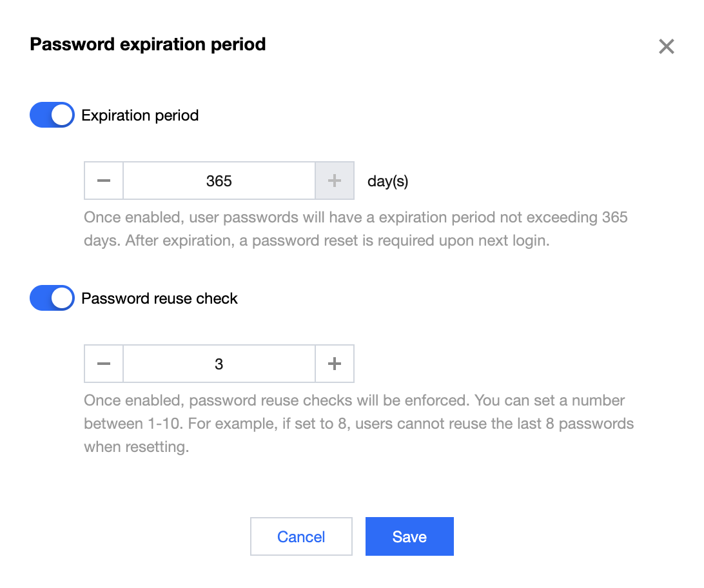This screenshot has width=704, height=588.
Task: Disable the Password reuse check switch
Action: pos(52,299)
